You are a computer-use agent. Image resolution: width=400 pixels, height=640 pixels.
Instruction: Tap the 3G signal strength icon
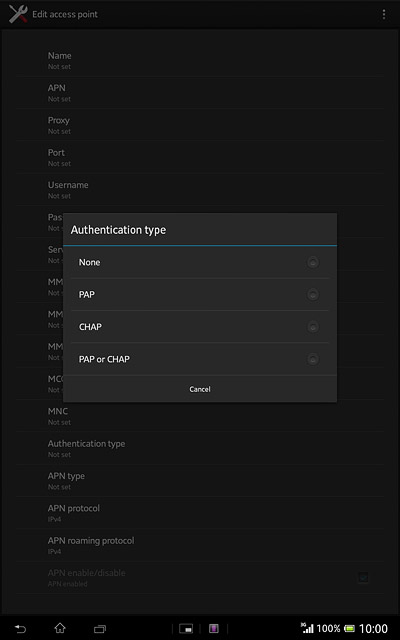(x=307, y=628)
